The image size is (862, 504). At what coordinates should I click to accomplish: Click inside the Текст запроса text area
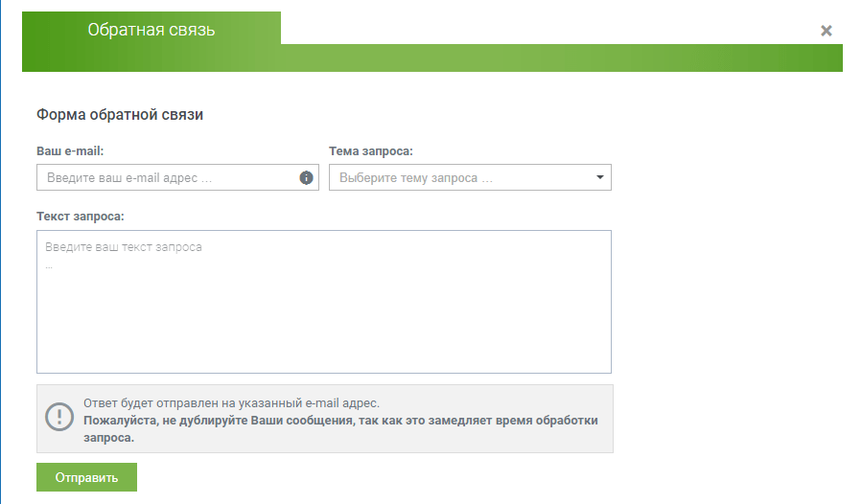pyautogui.click(x=324, y=302)
